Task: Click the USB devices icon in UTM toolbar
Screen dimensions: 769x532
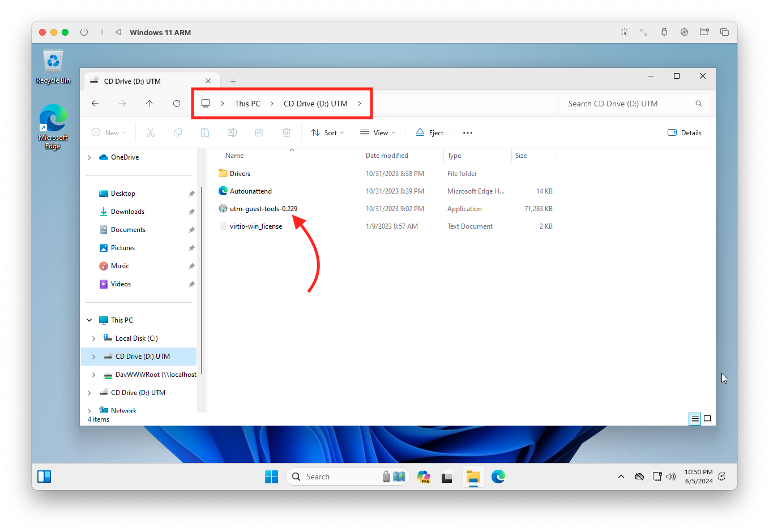Action: click(x=664, y=32)
